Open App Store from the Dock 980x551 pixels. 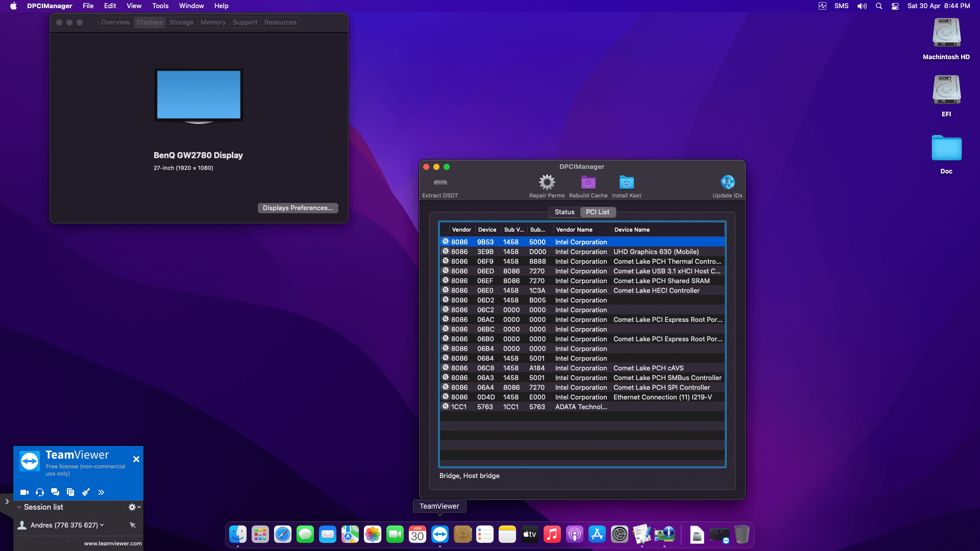click(597, 535)
